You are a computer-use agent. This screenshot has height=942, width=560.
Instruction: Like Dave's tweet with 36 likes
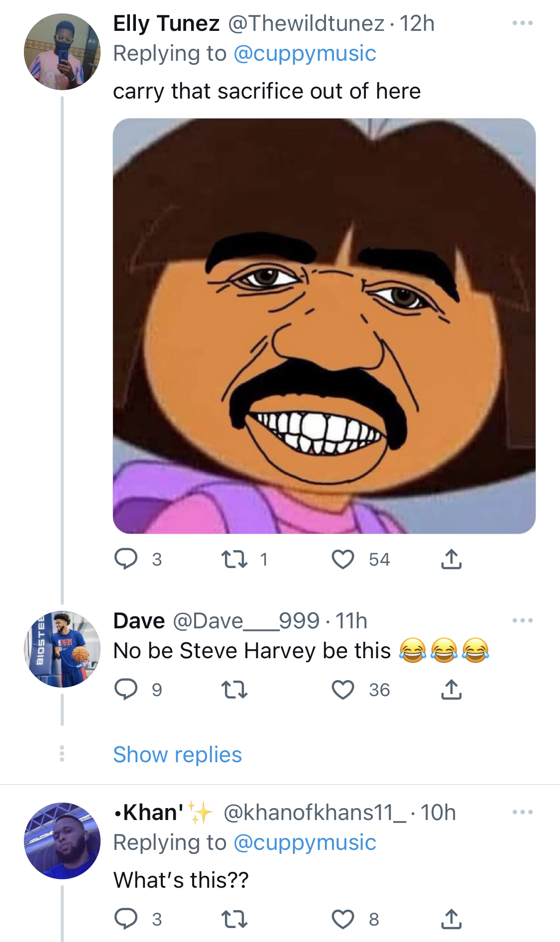pos(343,690)
